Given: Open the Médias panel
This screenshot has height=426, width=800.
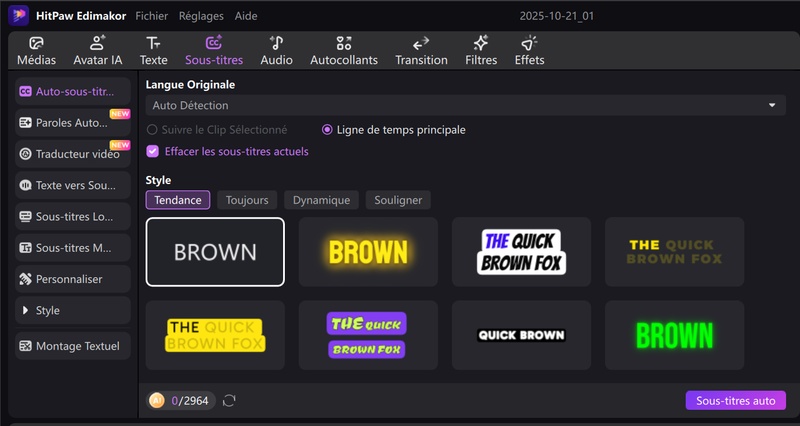Looking at the screenshot, I should click(36, 51).
